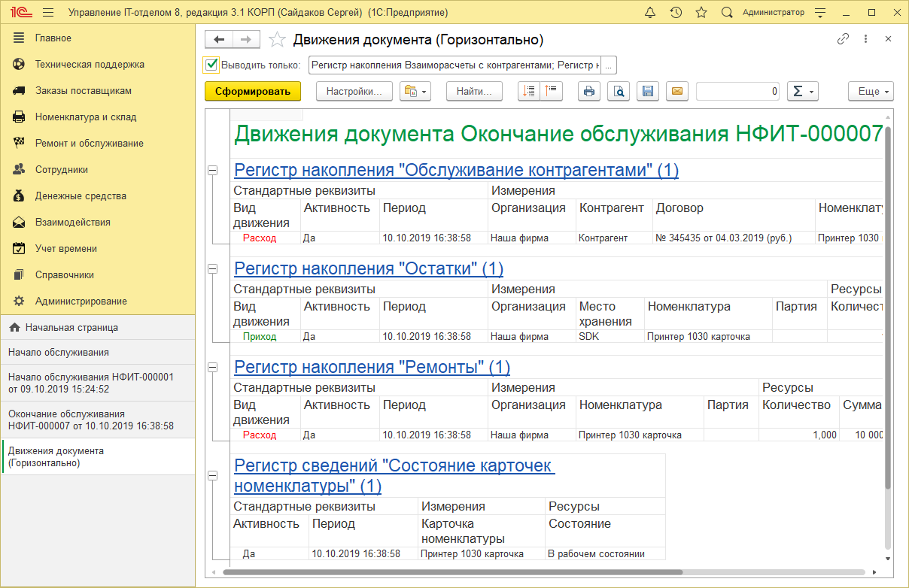
Task: Mark the report as favorite with the star
Action: coord(277,39)
